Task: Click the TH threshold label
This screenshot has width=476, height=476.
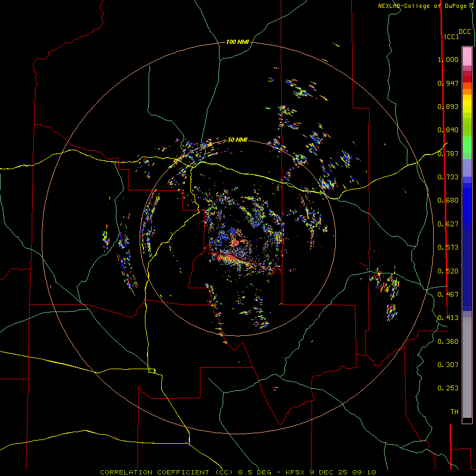Action: tap(454, 412)
